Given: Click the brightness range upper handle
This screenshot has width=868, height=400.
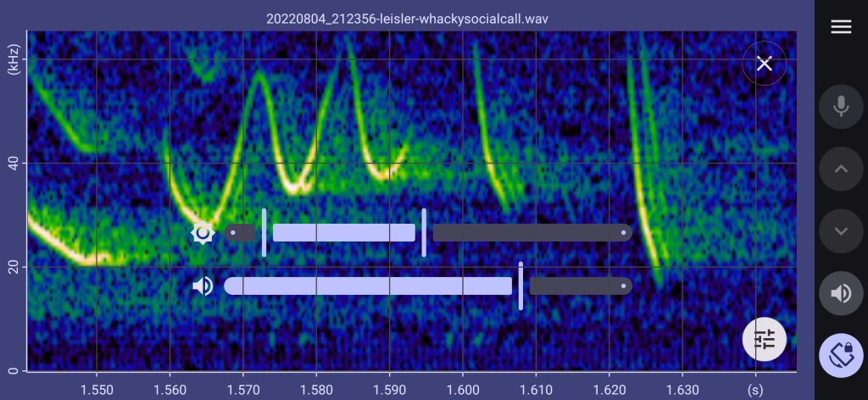Looking at the screenshot, I should [x=424, y=232].
